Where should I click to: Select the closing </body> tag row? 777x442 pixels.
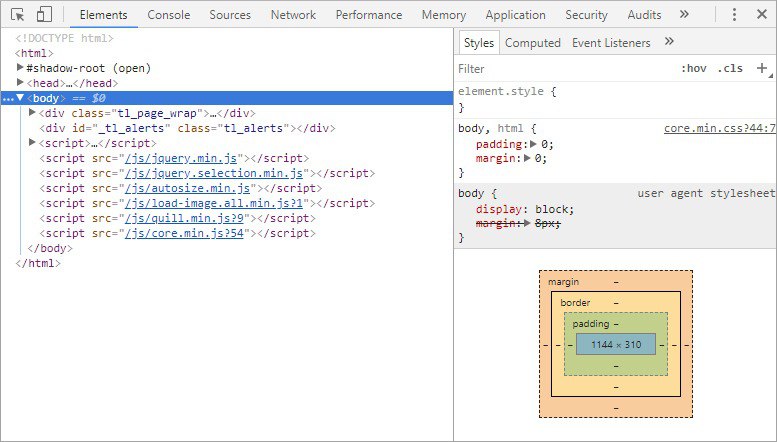pos(50,248)
